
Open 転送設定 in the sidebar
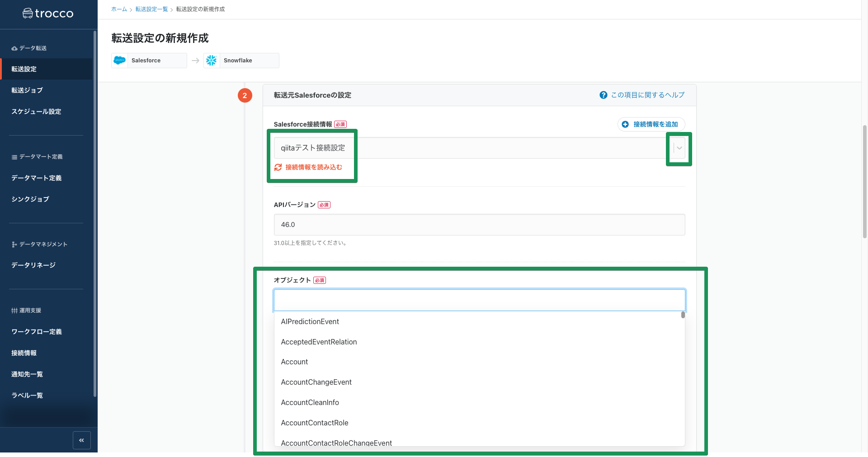(x=46, y=69)
